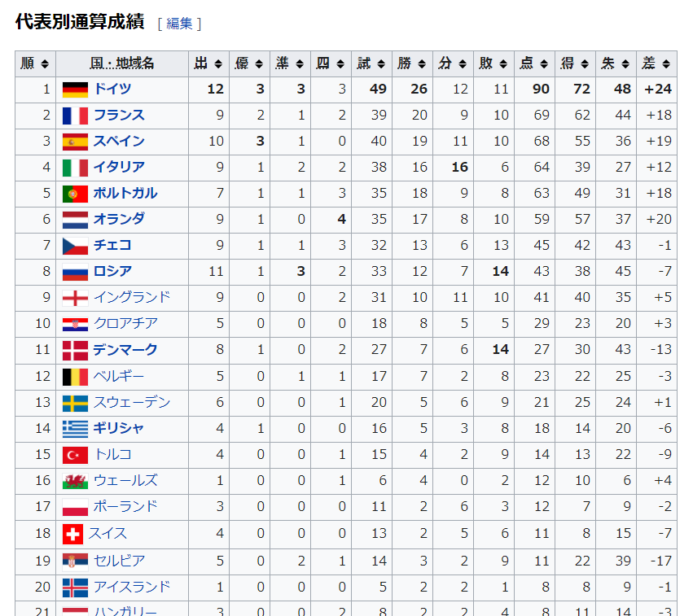This screenshot has height=616, width=693.
Task: Sort by the 点 points column
Action: (534, 64)
